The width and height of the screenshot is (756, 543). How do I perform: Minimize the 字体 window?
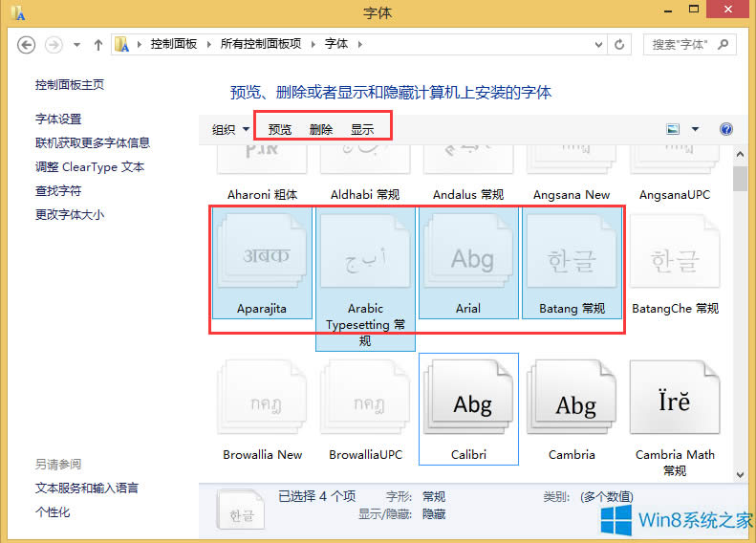pos(668,11)
